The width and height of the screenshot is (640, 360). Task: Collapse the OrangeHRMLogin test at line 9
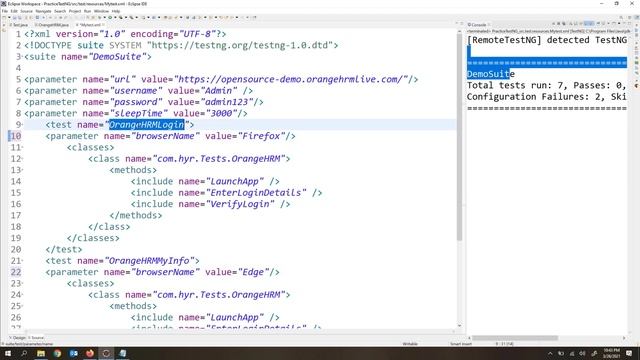point(22,125)
